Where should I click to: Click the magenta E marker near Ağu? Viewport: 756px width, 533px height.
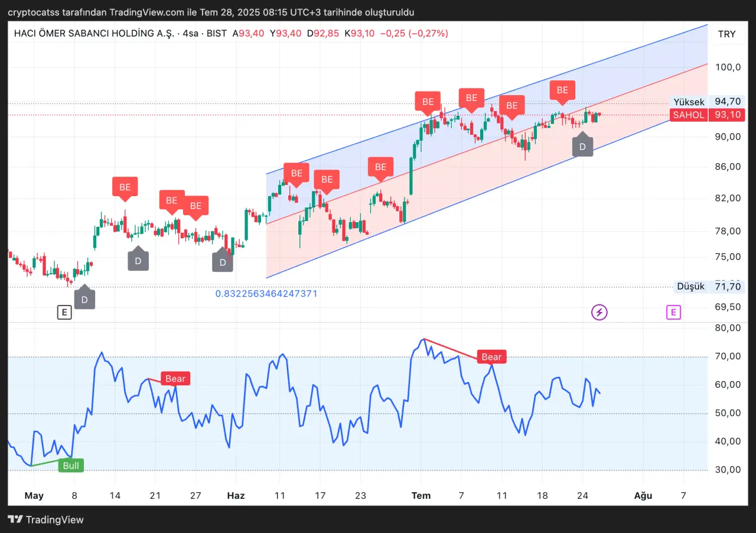pos(673,312)
